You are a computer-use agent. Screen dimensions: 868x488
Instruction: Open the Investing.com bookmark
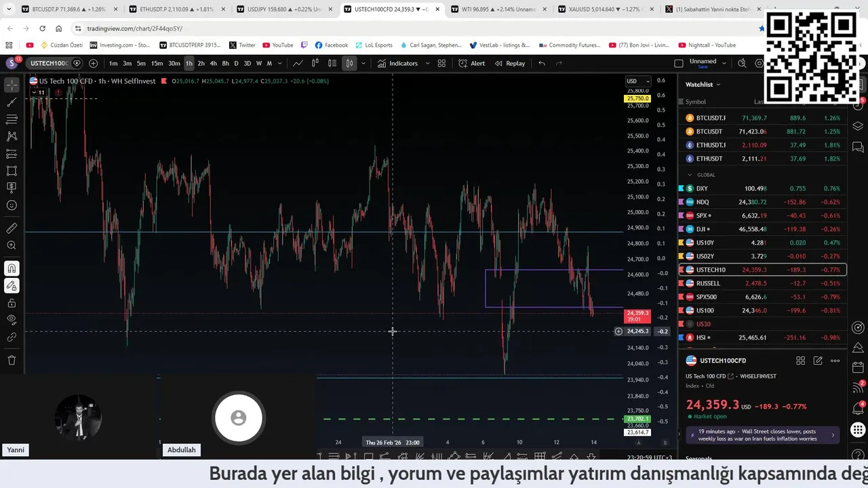point(120,45)
